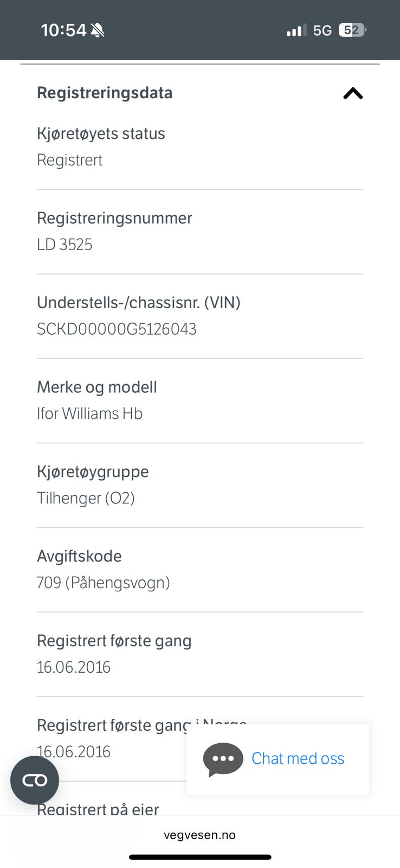The image size is (400, 868).
Task: Expand the Registrert på eier section
Action: [98, 809]
